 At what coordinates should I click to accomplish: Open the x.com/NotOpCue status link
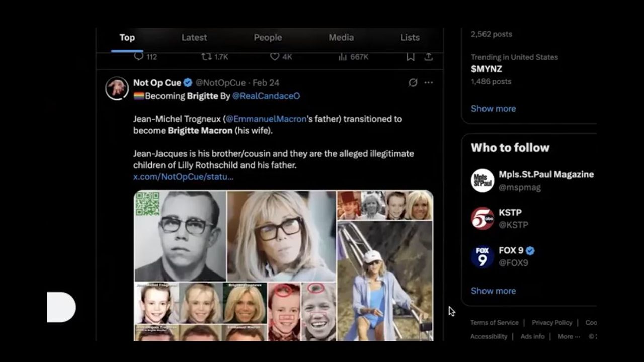183,177
